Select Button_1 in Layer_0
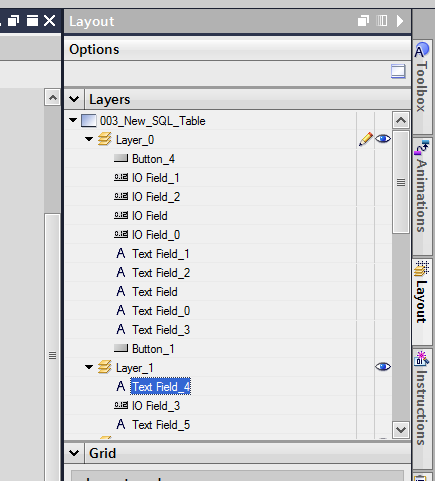This screenshot has height=481, width=435. (153, 349)
